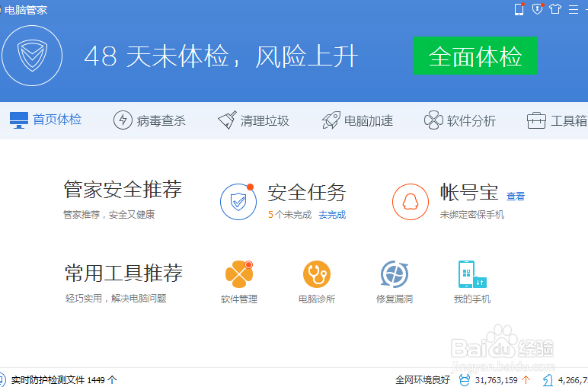Switch to 首页体检 tab

(46, 120)
